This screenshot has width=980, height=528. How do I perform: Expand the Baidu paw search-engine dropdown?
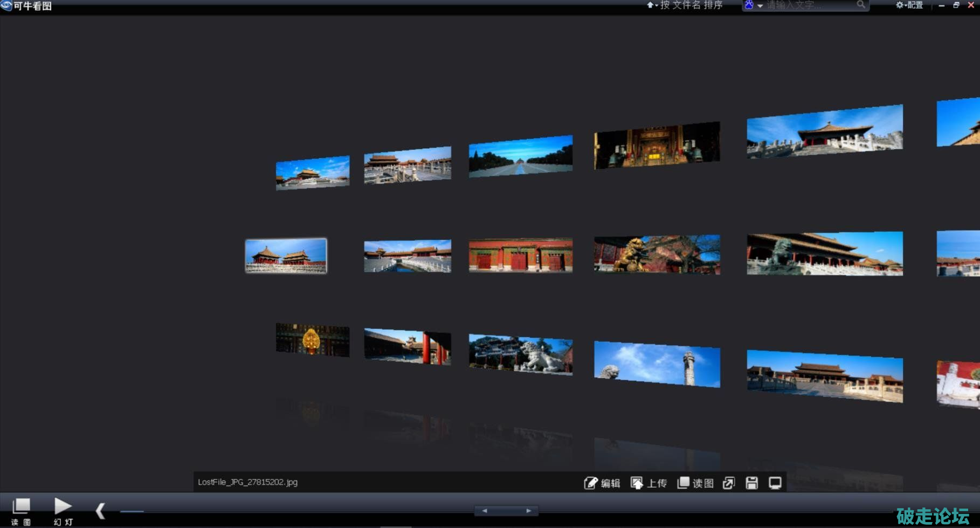[753, 5]
